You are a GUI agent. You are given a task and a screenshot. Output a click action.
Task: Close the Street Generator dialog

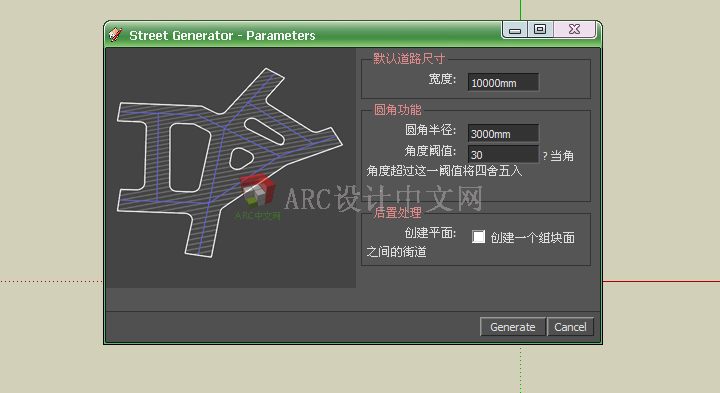pyautogui.click(x=574, y=29)
